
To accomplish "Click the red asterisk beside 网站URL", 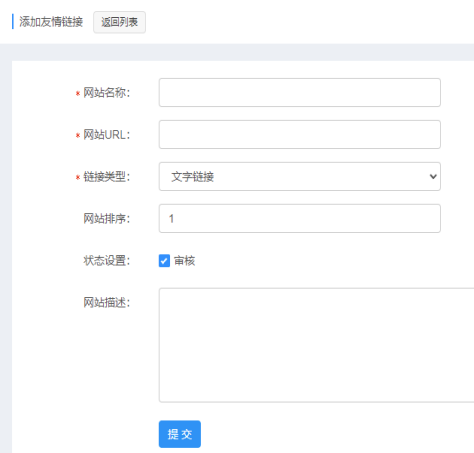I will (x=78, y=136).
